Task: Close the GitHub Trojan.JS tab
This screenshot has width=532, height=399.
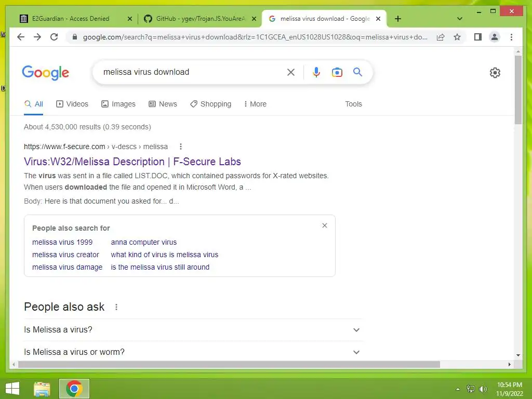Action: point(254,19)
